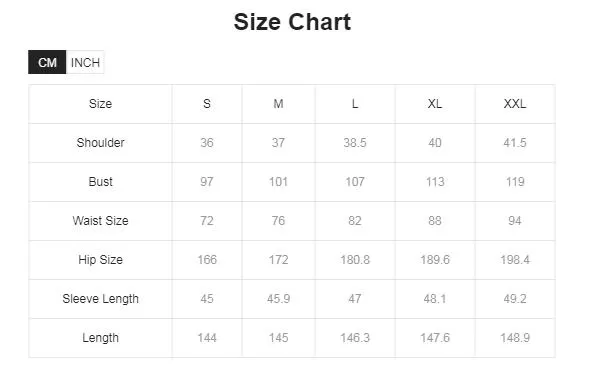Screen dimensions: 593x381
Task: Click the 45.9 sleeve length for M
Action: point(278,299)
